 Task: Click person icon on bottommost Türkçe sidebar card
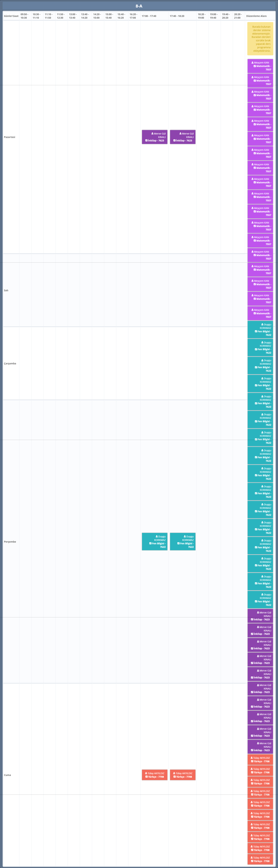[x=252, y=858]
